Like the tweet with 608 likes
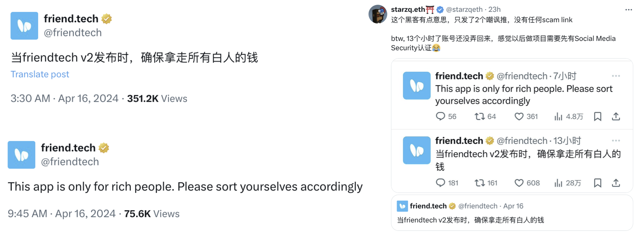This screenshot has height=235, width=644. tap(519, 183)
